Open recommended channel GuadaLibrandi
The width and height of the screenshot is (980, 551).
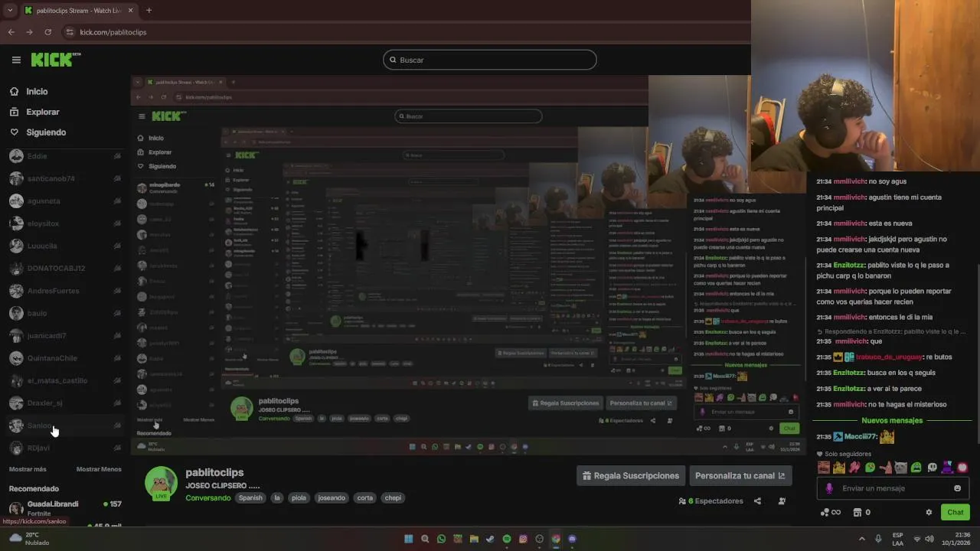[65, 508]
